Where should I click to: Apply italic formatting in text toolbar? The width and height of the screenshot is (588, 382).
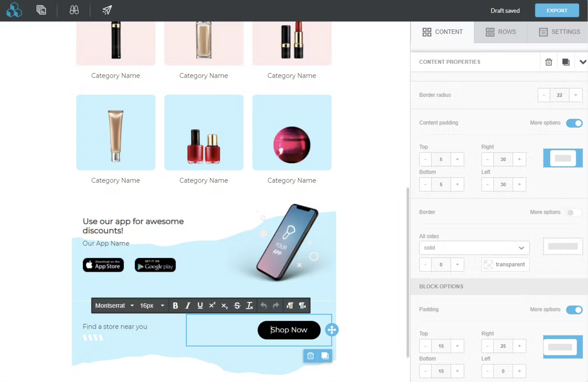pyautogui.click(x=188, y=305)
